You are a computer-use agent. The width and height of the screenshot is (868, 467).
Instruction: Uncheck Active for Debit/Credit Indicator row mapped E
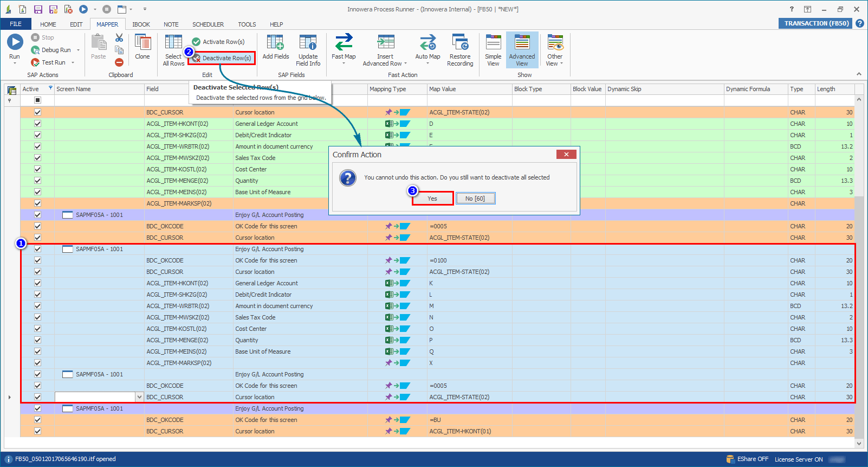coord(37,135)
